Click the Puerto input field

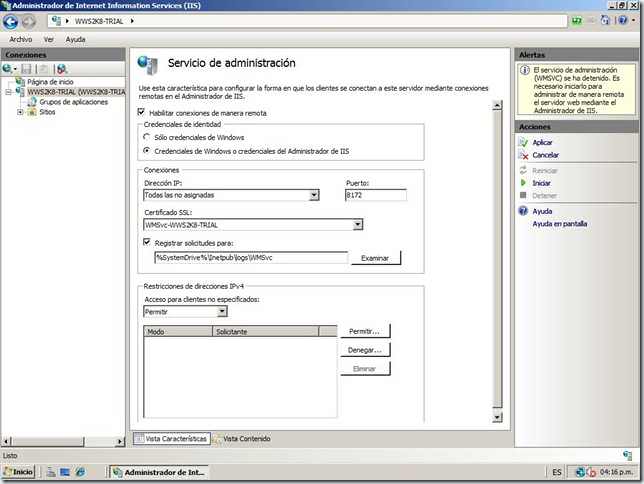pos(376,195)
